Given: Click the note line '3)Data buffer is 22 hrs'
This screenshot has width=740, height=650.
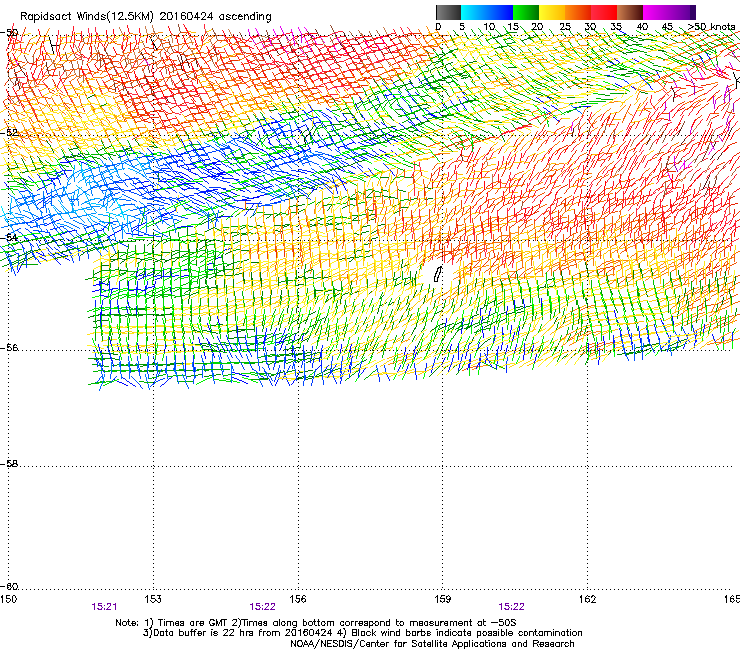Looking at the screenshot, I should 362,633.
